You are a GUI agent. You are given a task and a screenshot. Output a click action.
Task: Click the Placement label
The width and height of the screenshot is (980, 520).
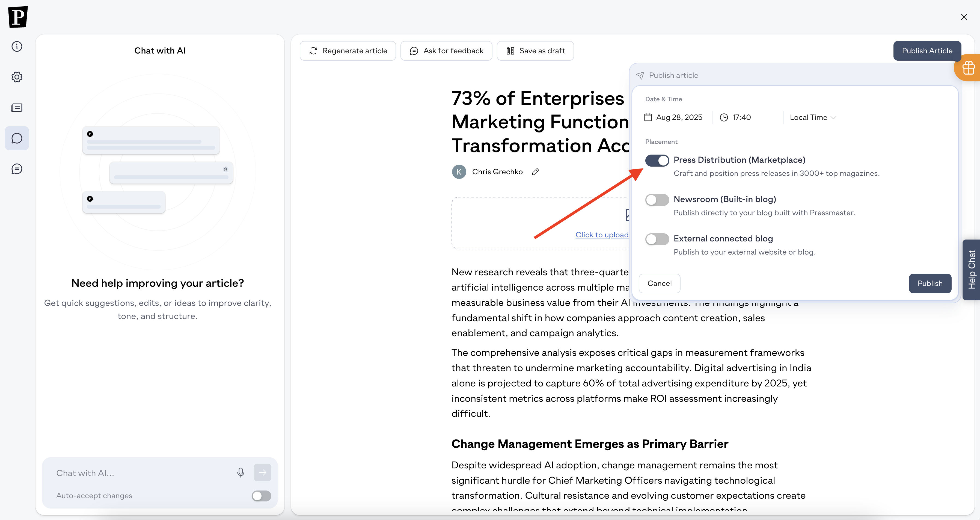click(x=661, y=142)
